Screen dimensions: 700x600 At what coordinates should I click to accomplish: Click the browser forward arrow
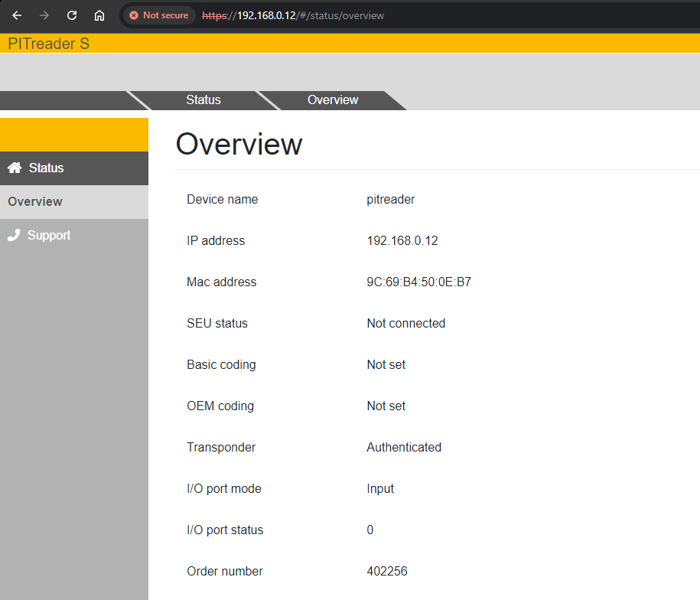[44, 15]
